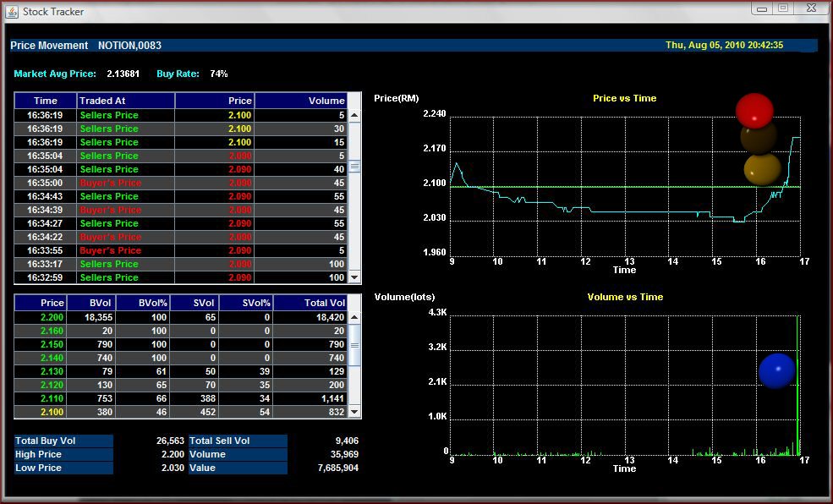The width and height of the screenshot is (833, 504).
Task: Click the scroll down arrow on trade history table
Action: (354, 277)
